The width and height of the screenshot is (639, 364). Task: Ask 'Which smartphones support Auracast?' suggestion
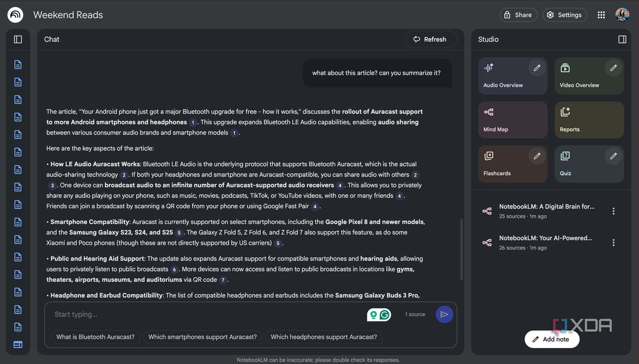tap(202, 337)
